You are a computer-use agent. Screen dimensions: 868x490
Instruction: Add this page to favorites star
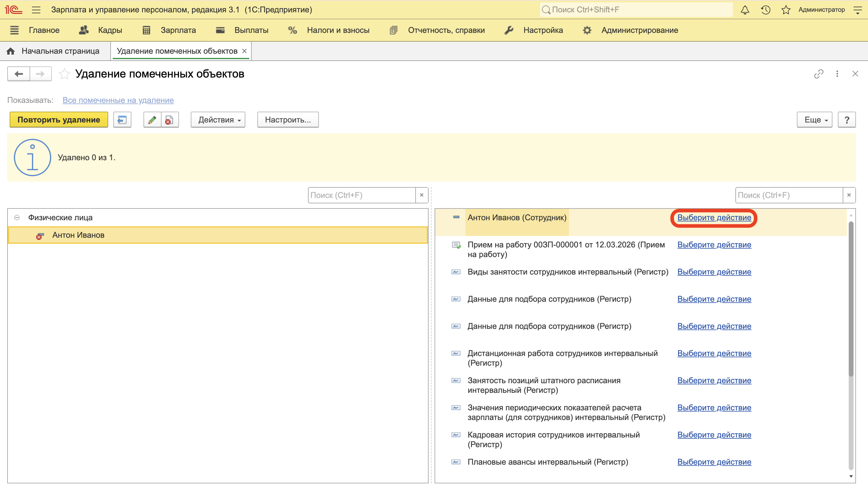tap(64, 74)
